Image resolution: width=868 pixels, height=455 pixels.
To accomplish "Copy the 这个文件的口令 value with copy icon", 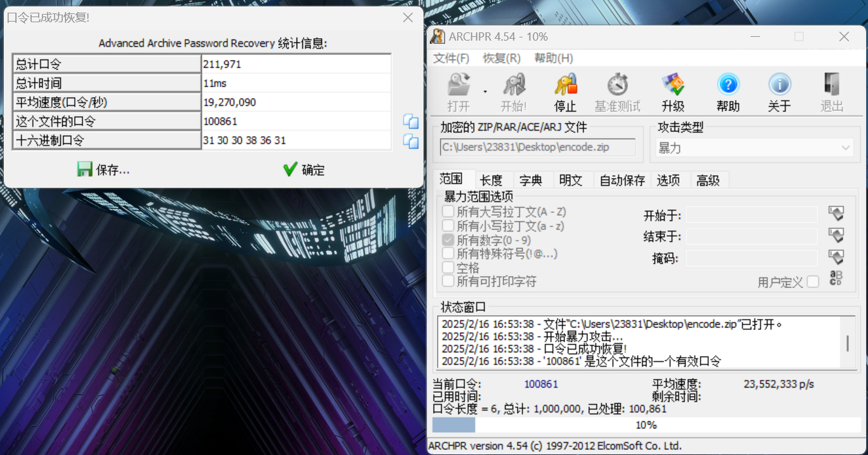I will [411, 121].
